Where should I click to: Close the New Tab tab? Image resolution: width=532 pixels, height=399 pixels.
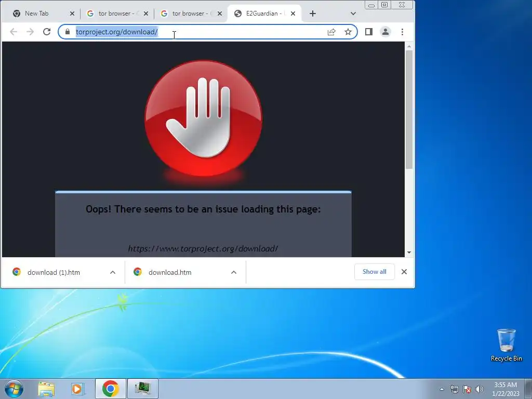point(72,14)
